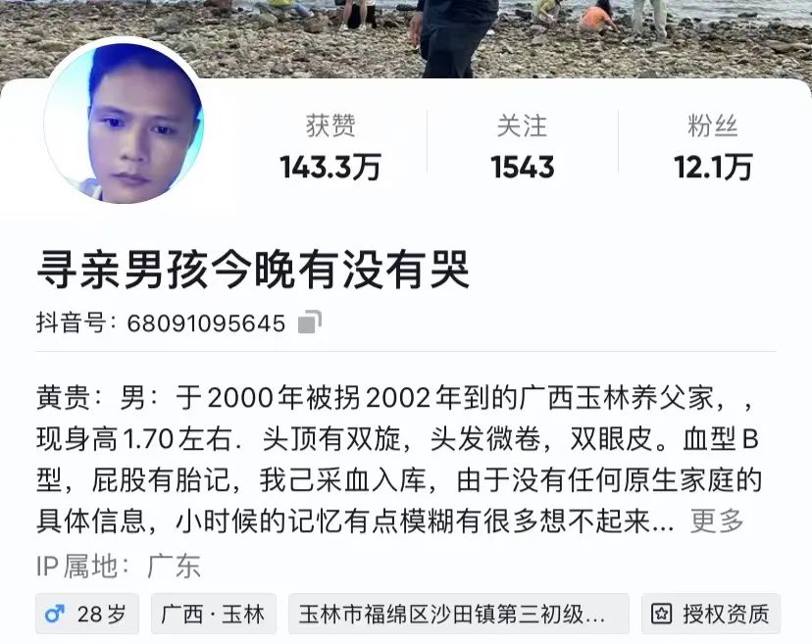Viewport: 812px width, 644px height.
Task: Open the 玉林市福绵区沙田镇第三初级 school tag
Action: 459,614
